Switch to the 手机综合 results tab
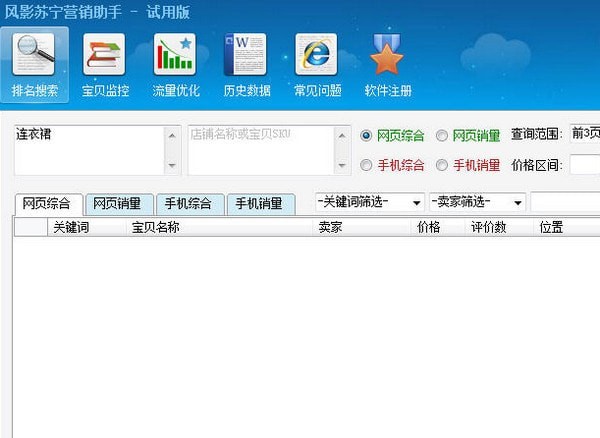Screen dimensions: 600x438 [x=188, y=204]
